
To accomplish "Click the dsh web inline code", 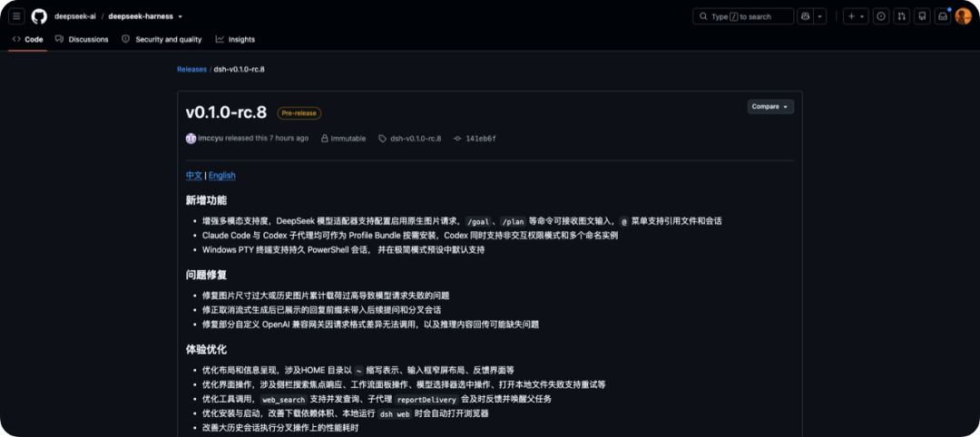I will pyautogui.click(x=396, y=414).
